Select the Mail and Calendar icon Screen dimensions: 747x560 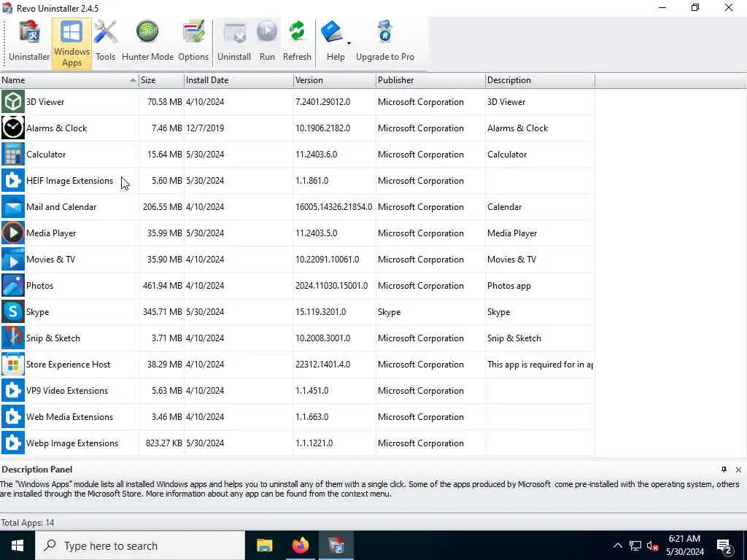(x=13, y=206)
